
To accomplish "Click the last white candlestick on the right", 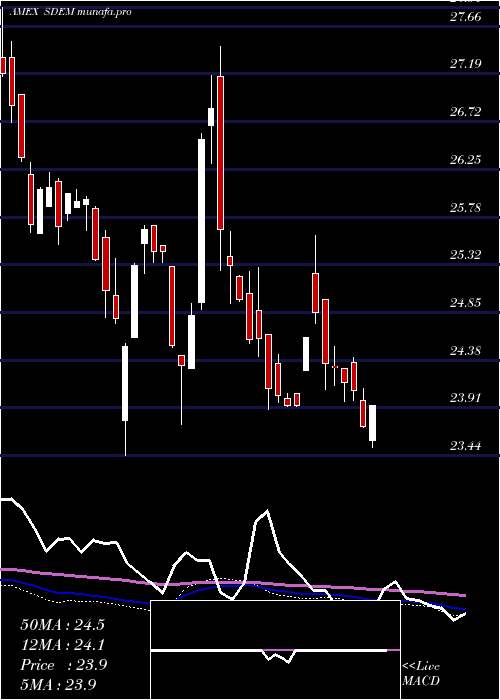I will click(372, 423).
